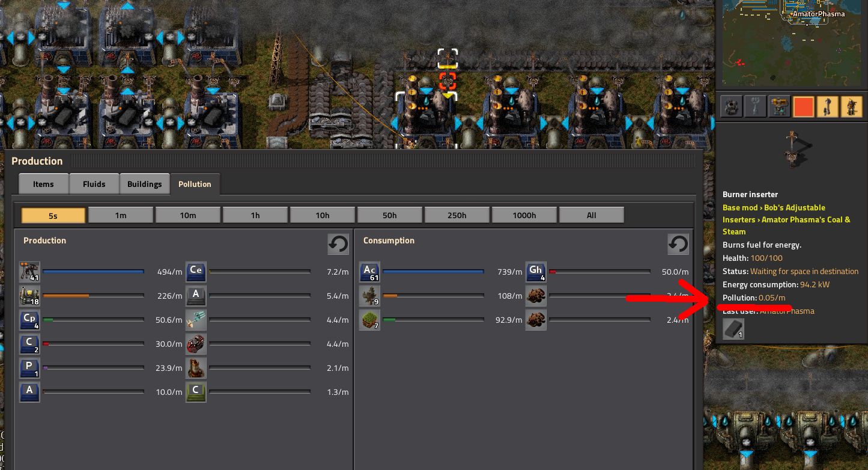The width and height of the screenshot is (868, 470).
Task: Set time range to 1m
Action: (x=120, y=215)
